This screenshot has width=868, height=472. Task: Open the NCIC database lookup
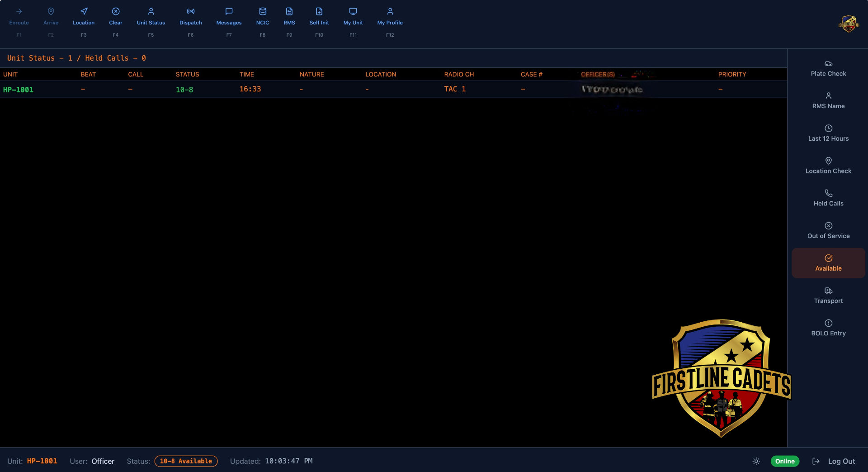tap(263, 22)
